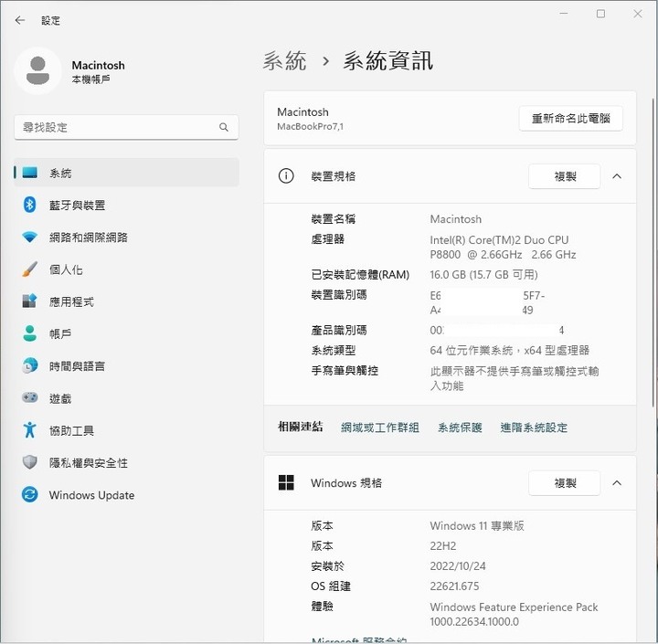The width and height of the screenshot is (658, 644).
Task: Open the 網域或工作群組 link
Action: (x=380, y=428)
